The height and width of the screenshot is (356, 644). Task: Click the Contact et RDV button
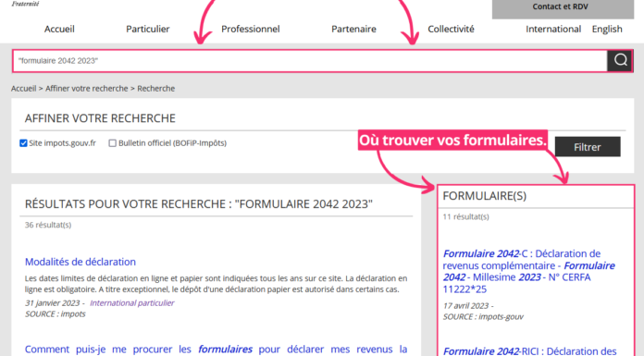pos(563,8)
